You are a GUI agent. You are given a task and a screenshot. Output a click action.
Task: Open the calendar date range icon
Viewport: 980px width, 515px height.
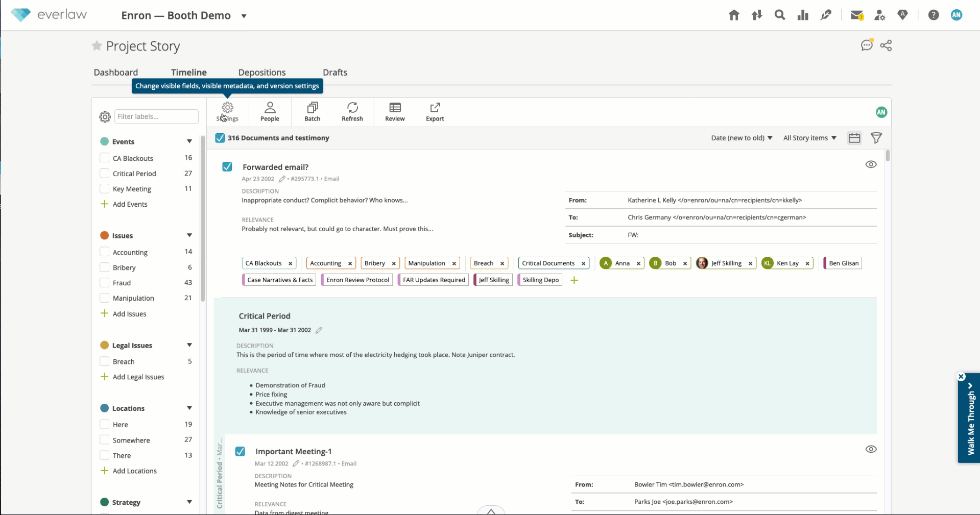854,138
